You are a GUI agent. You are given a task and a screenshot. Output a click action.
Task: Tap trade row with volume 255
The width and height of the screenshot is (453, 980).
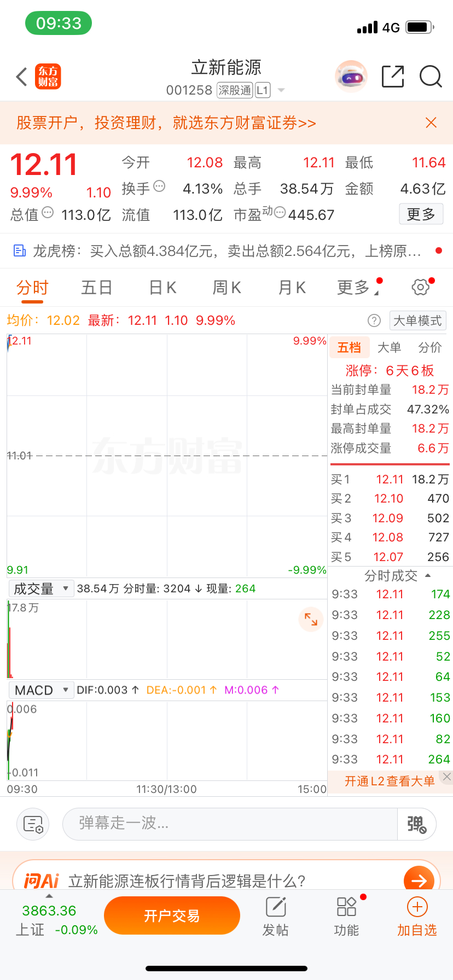tap(391, 635)
